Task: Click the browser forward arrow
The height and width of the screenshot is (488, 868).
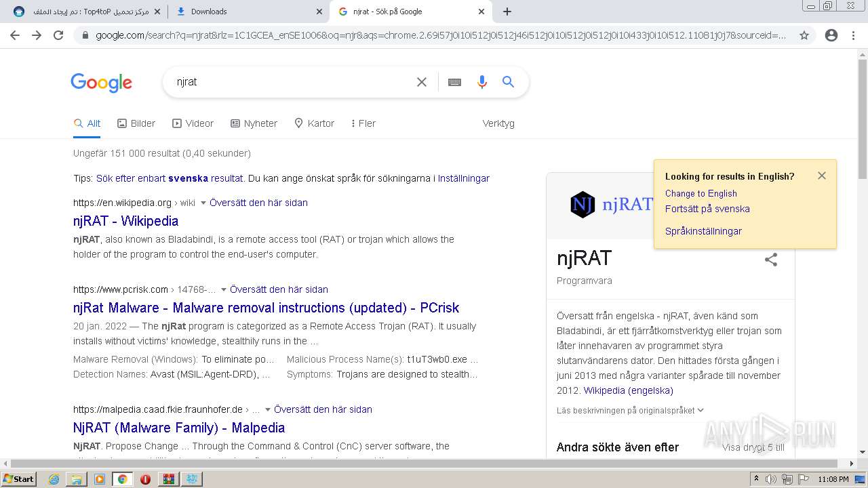Action: tap(37, 35)
